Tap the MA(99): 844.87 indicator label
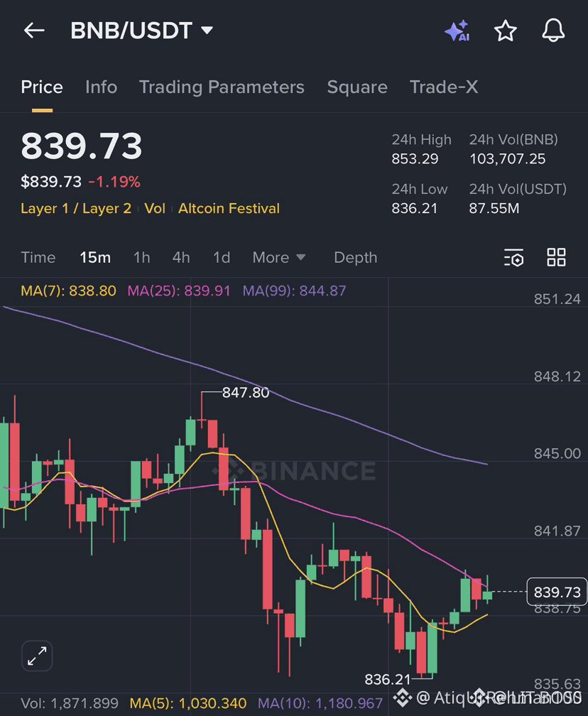Image resolution: width=588 pixels, height=716 pixels. [295, 291]
